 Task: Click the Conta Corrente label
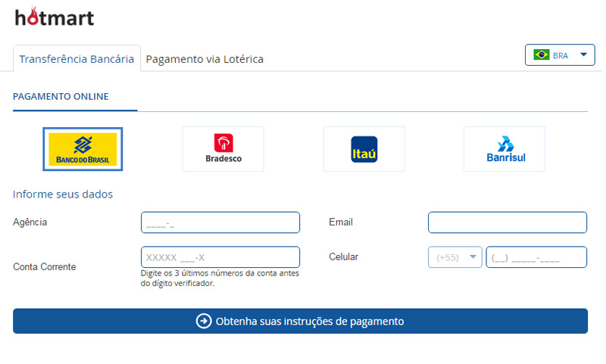(x=45, y=266)
